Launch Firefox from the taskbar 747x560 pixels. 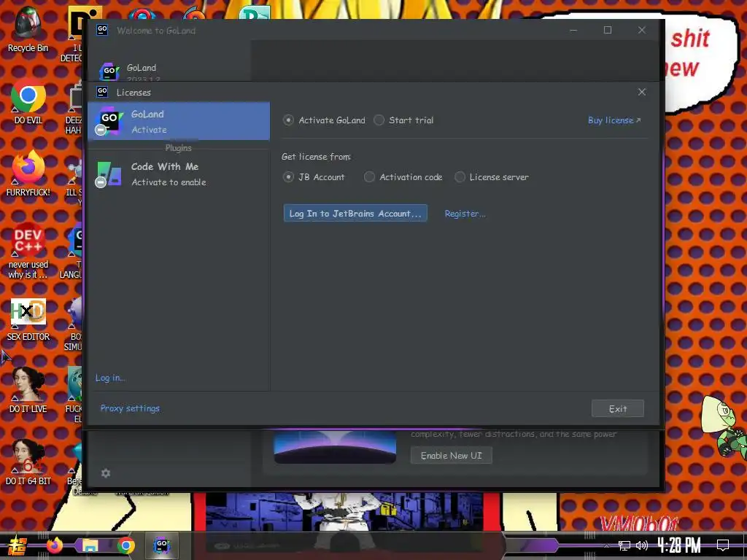[54, 545]
